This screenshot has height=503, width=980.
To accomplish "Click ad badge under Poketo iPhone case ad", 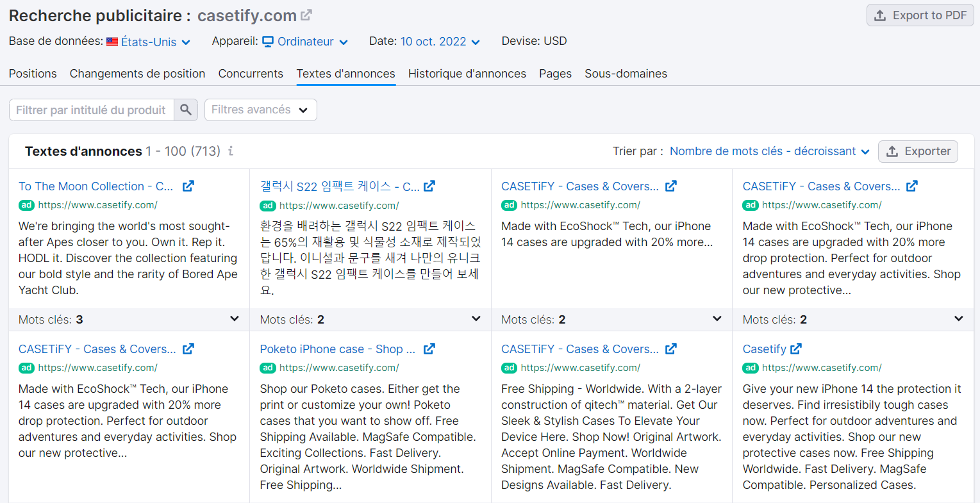I will 268,368.
